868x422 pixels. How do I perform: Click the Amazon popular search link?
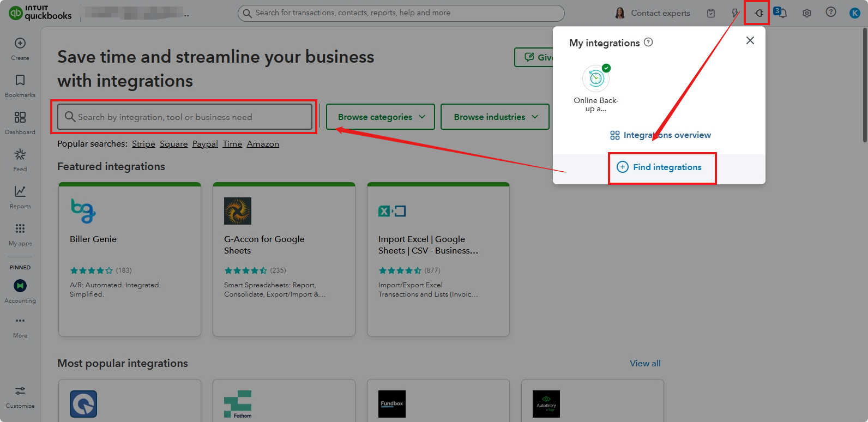point(263,144)
